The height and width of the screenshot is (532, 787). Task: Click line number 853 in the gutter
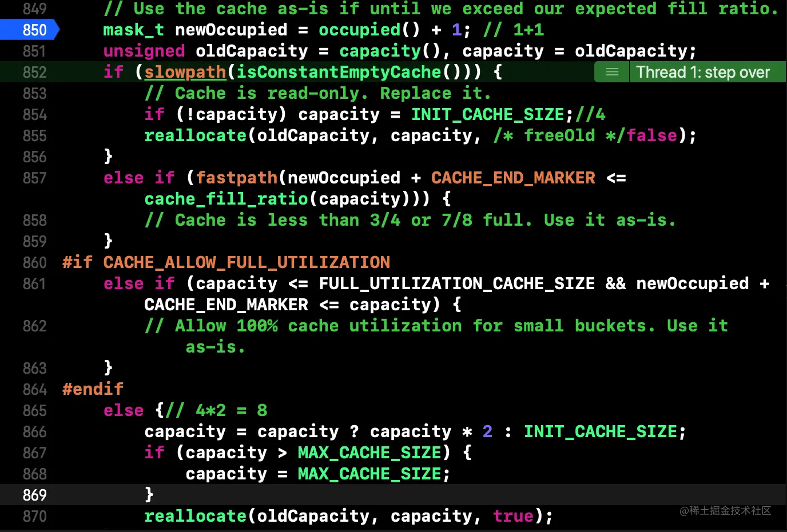coord(34,93)
